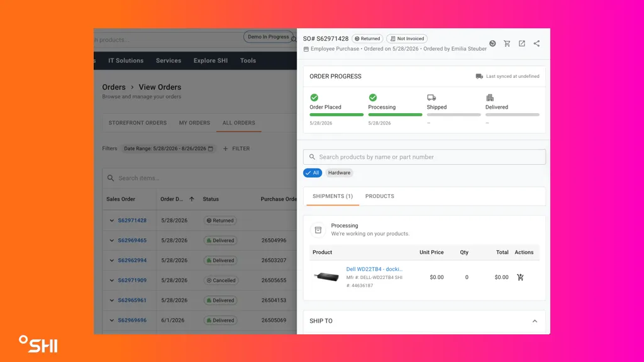
Task: Open the Dell WD22TB4 docking product link
Action: tap(374, 269)
